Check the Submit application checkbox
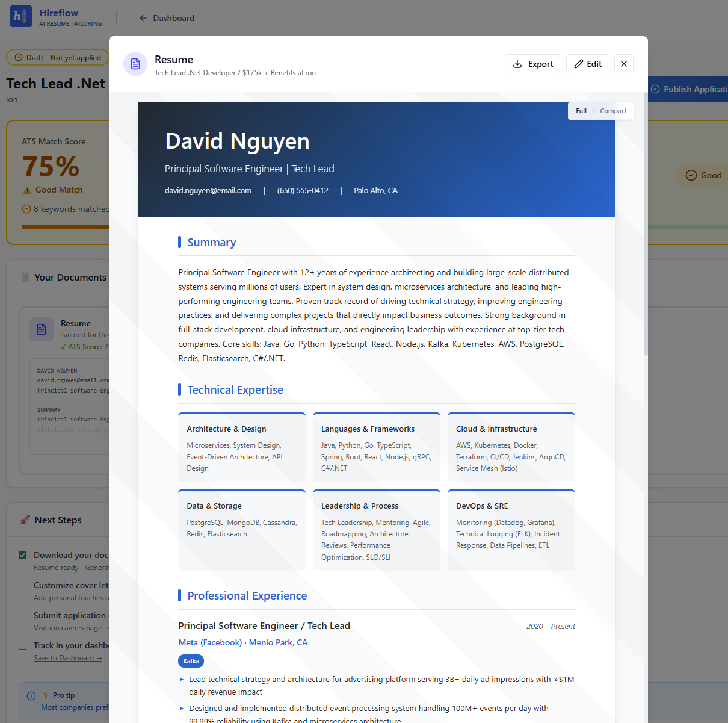Viewport: 728px width, 723px height. [23, 615]
